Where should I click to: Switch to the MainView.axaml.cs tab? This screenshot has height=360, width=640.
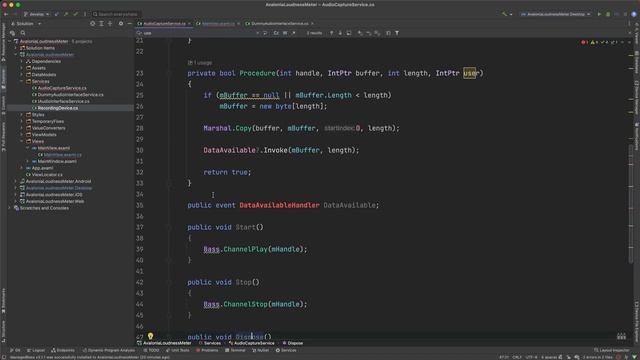pos(218,24)
